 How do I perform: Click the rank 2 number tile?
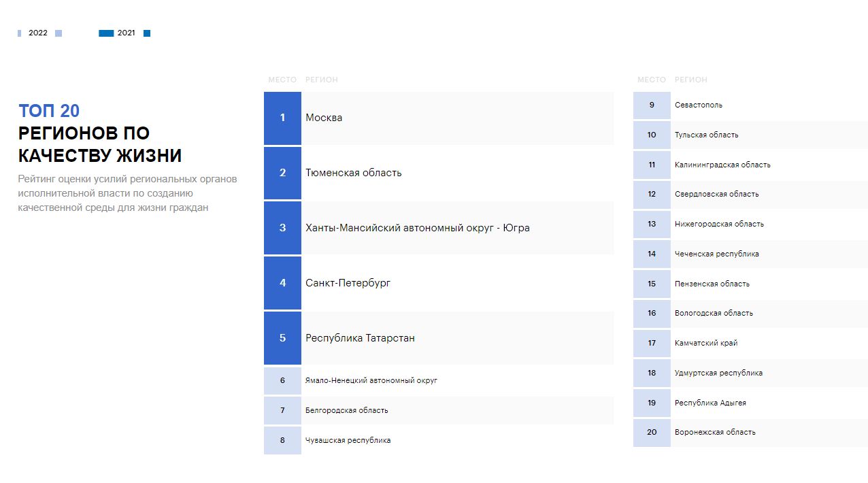[x=282, y=173]
